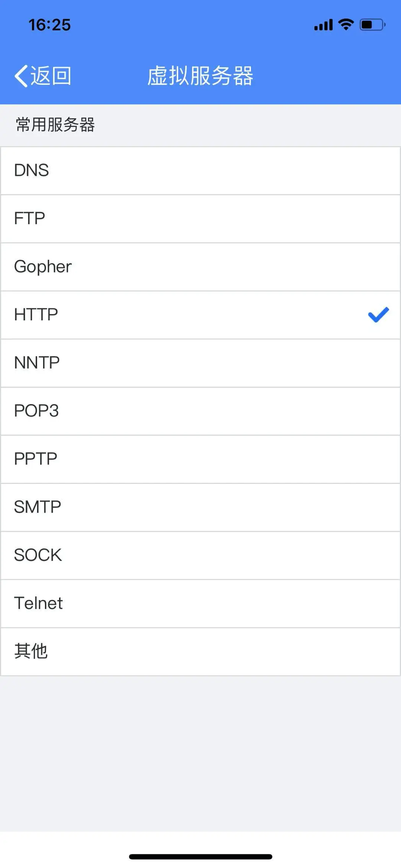Choose the FTP server option
The image size is (401, 868).
[x=200, y=219]
